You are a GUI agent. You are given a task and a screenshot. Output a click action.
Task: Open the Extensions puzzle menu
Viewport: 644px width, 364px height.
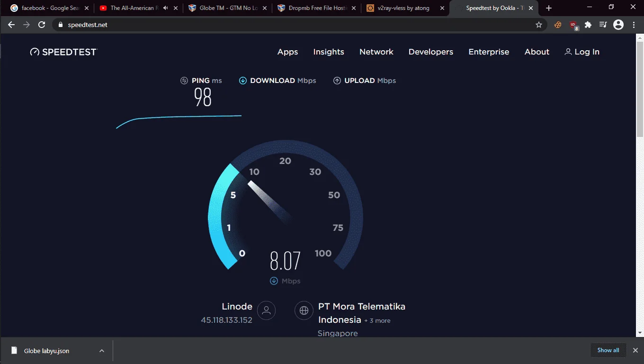pyautogui.click(x=588, y=25)
